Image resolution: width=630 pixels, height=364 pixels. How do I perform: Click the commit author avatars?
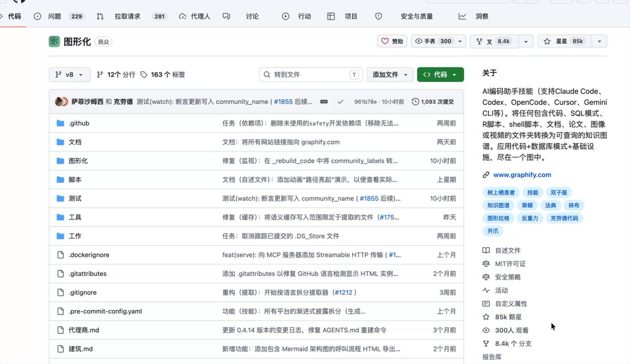point(61,102)
